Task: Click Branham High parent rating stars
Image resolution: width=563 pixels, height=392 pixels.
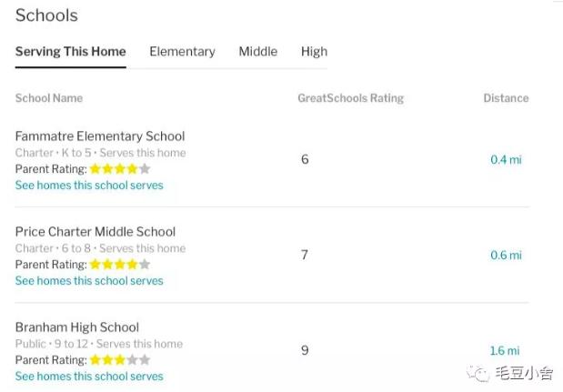Action: (119, 360)
